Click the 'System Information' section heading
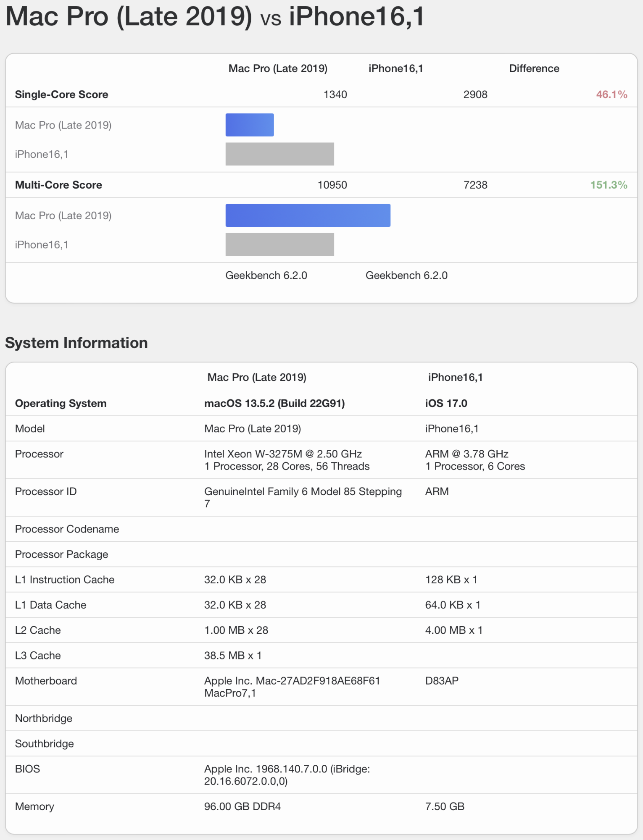Image resolution: width=643 pixels, height=840 pixels. pos(76,343)
